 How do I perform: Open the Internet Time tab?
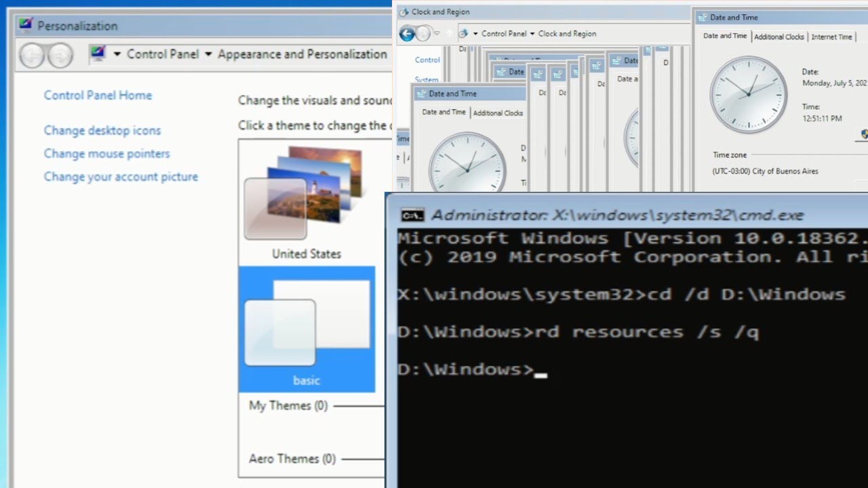click(x=831, y=37)
